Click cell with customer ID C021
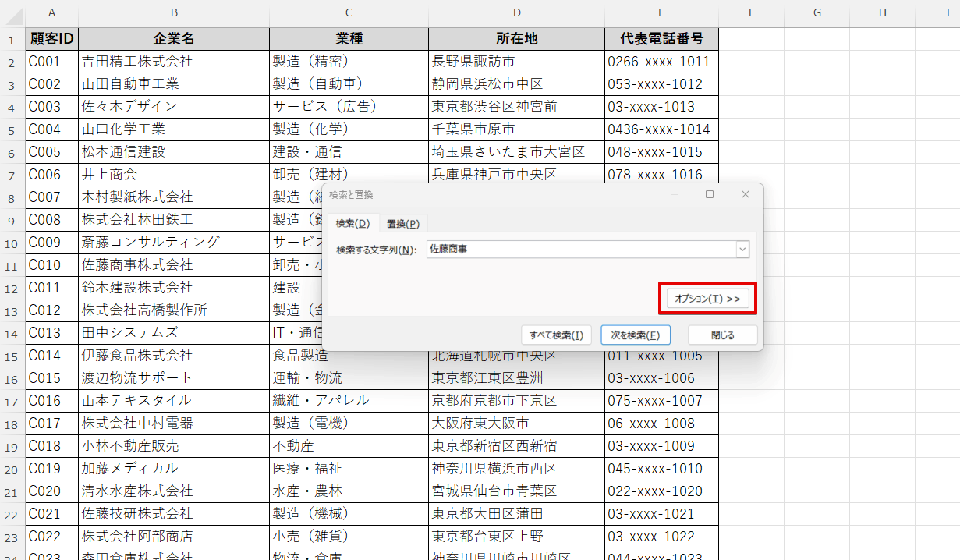Screen dimensions: 960x560 pos(52,514)
